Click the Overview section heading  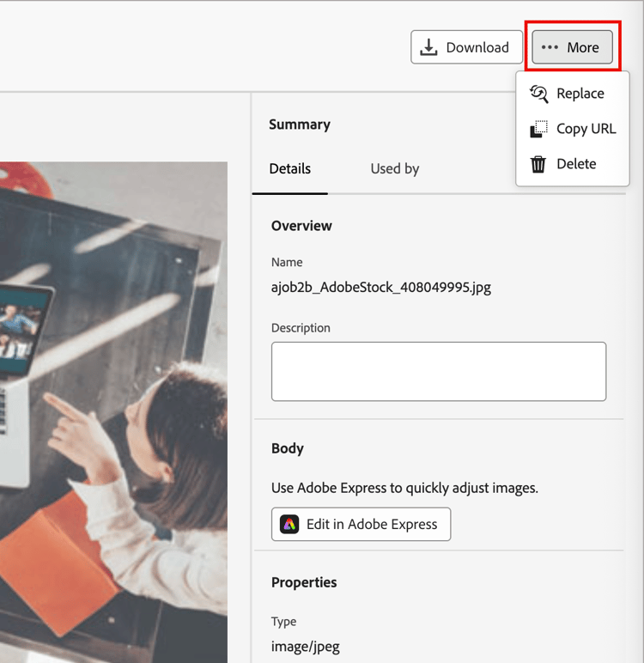(x=301, y=226)
